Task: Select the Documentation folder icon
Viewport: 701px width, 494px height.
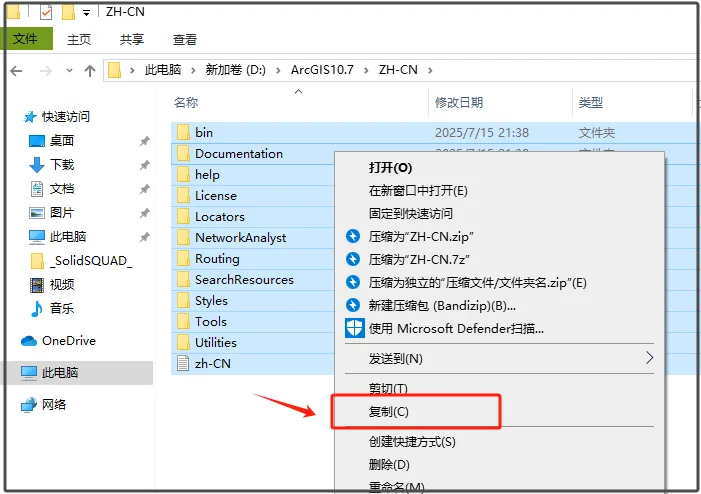Action: pyautogui.click(x=183, y=153)
